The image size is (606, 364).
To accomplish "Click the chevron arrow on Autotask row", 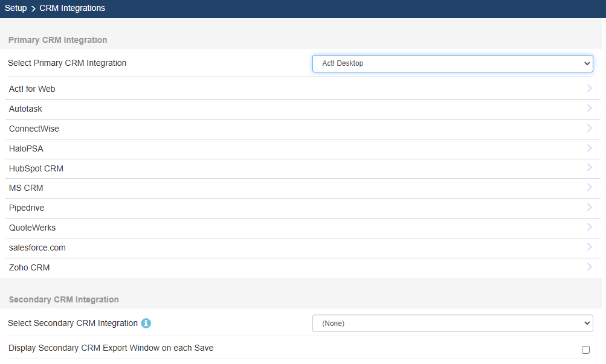I will coord(589,109).
